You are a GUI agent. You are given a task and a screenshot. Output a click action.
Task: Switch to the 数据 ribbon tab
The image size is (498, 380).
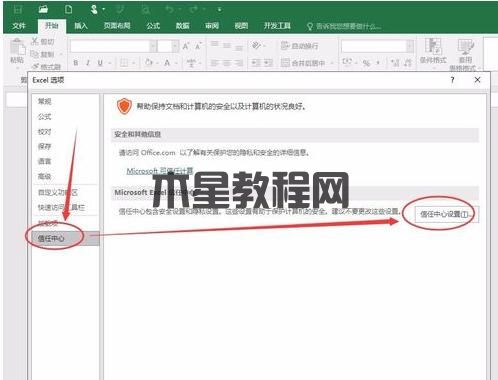click(183, 26)
